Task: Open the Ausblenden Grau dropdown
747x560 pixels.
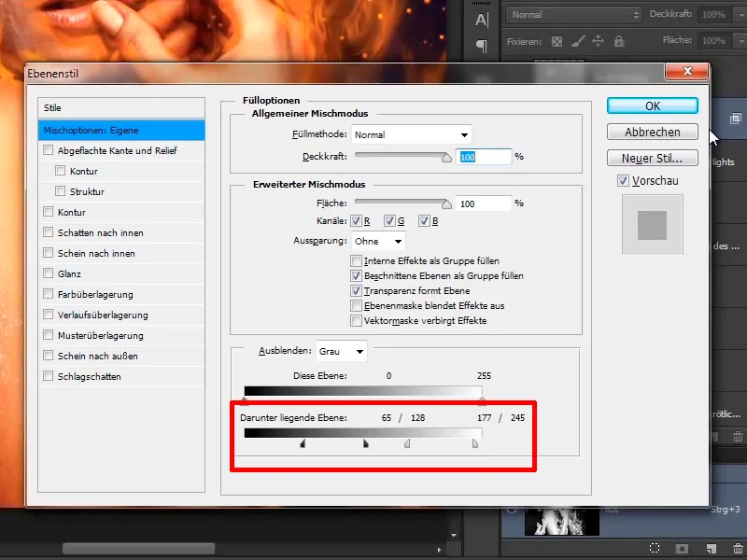Action: pyautogui.click(x=342, y=352)
